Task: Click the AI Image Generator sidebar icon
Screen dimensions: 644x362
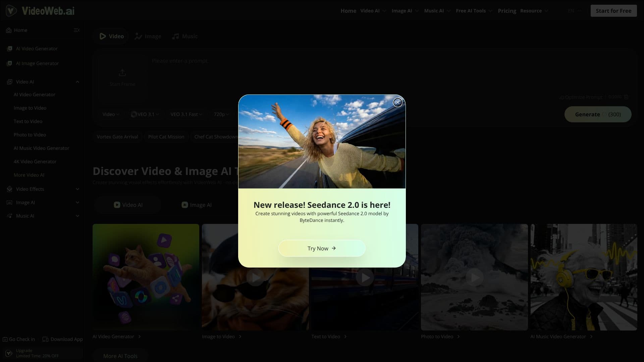Action: 9,63
